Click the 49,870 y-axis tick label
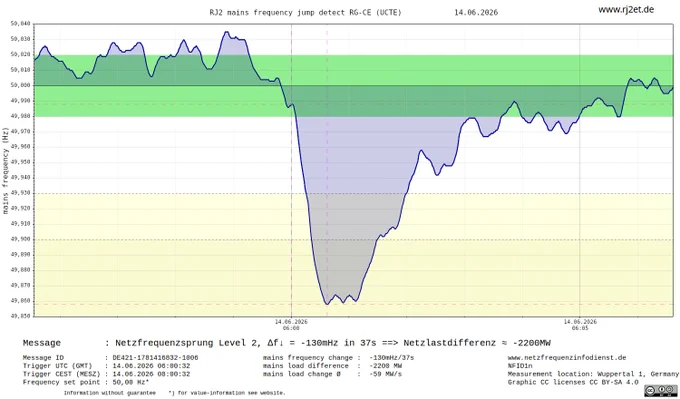680x399 pixels. pyautogui.click(x=21, y=286)
